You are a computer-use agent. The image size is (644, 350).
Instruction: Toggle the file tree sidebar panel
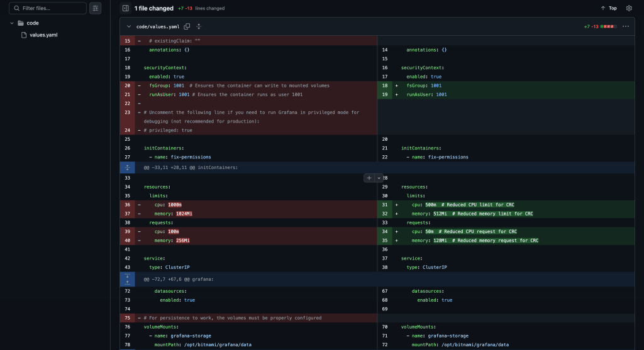[x=126, y=8]
